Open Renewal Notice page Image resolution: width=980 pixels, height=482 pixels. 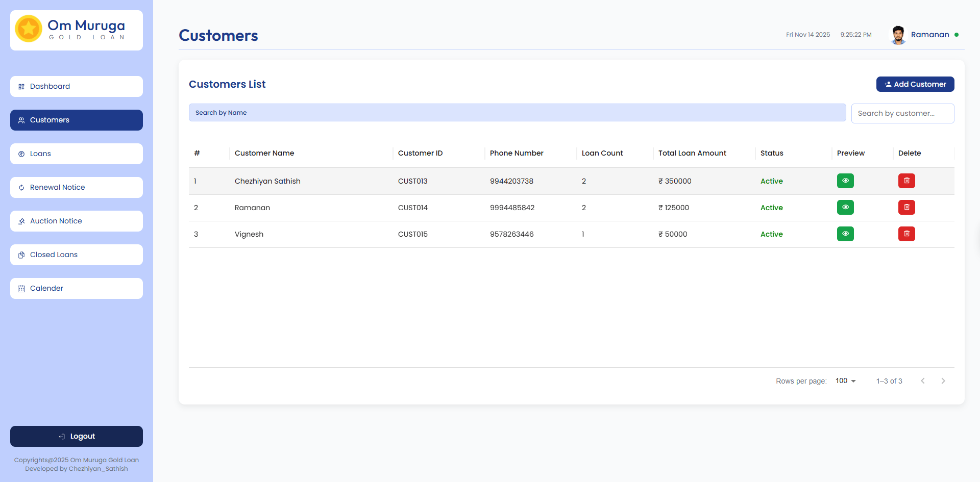[77, 187]
